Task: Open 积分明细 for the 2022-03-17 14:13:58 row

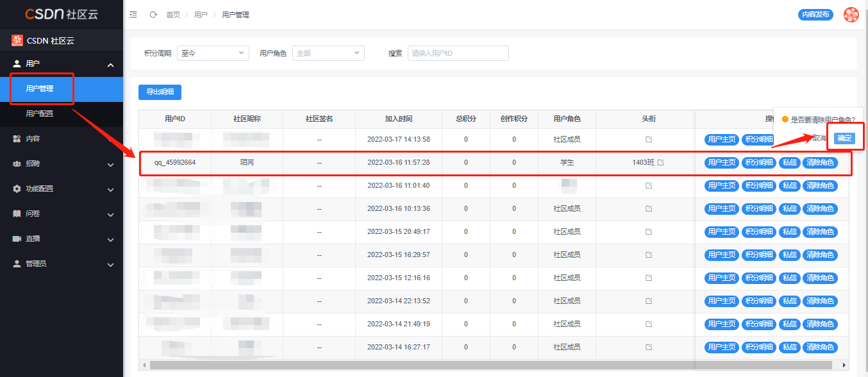Action: (x=759, y=139)
